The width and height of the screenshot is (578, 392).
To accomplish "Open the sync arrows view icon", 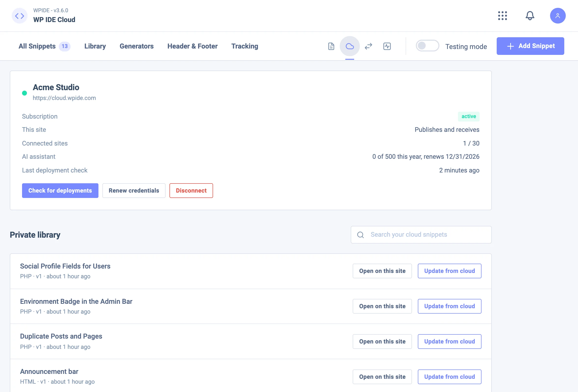I will point(368,46).
